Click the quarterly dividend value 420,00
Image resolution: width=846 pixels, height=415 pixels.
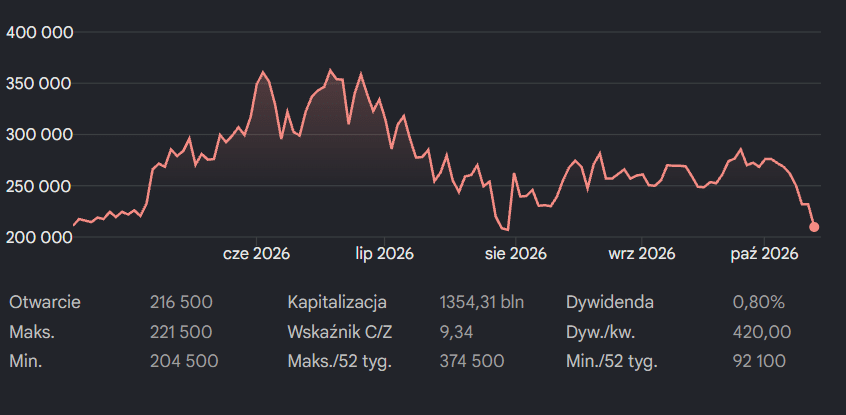(x=762, y=332)
